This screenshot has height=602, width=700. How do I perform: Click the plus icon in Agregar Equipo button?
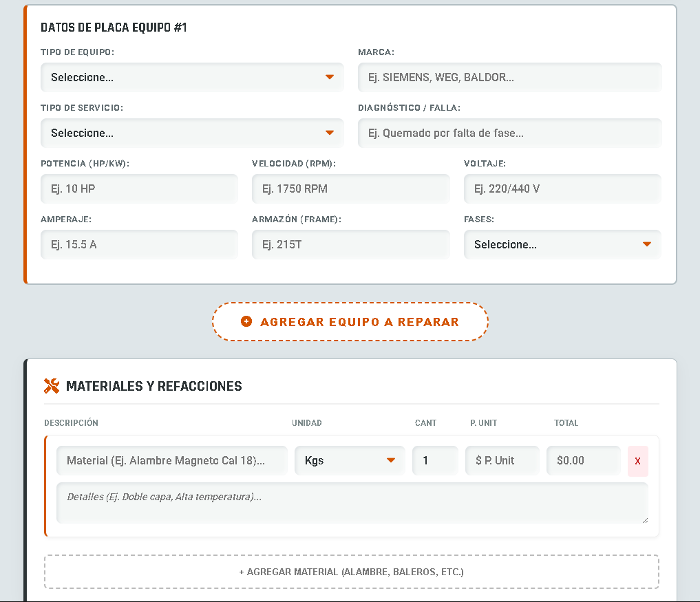pyautogui.click(x=246, y=322)
